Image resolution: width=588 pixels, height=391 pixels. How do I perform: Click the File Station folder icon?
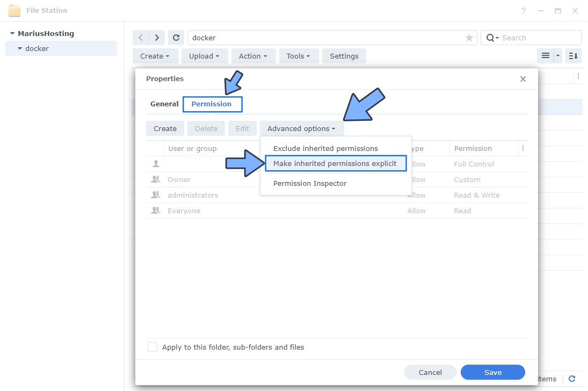point(14,10)
